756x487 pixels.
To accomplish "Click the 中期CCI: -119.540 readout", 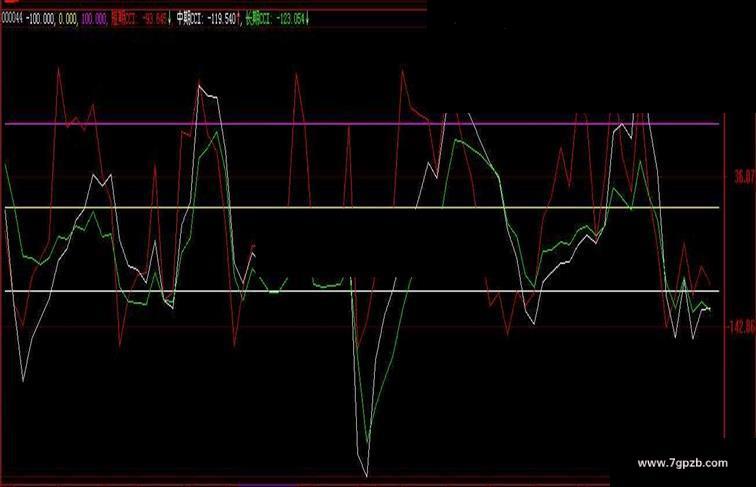I will pyautogui.click(x=206, y=19).
